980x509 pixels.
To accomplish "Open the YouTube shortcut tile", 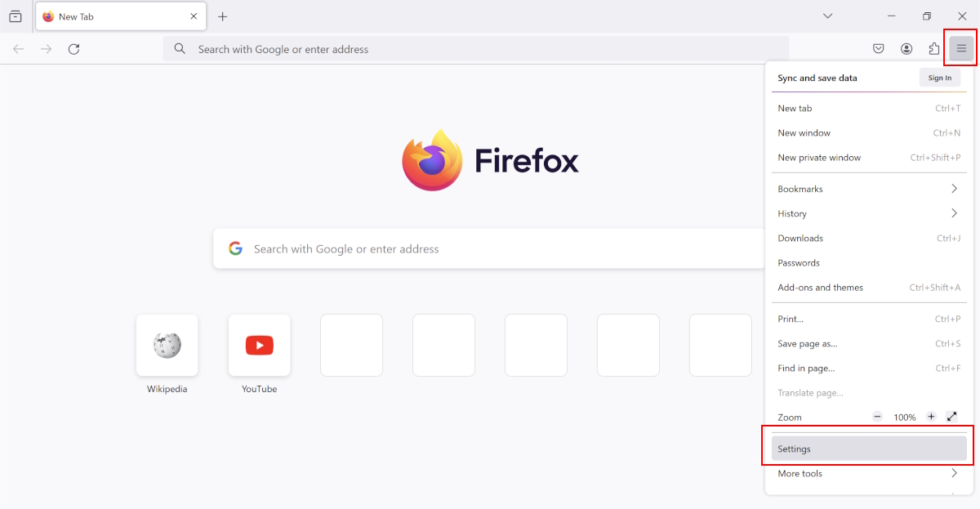I will pos(259,346).
